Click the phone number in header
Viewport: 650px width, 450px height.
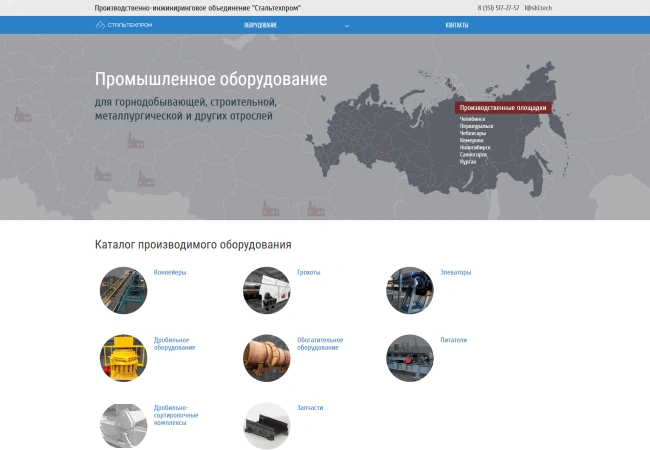(x=498, y=8)
